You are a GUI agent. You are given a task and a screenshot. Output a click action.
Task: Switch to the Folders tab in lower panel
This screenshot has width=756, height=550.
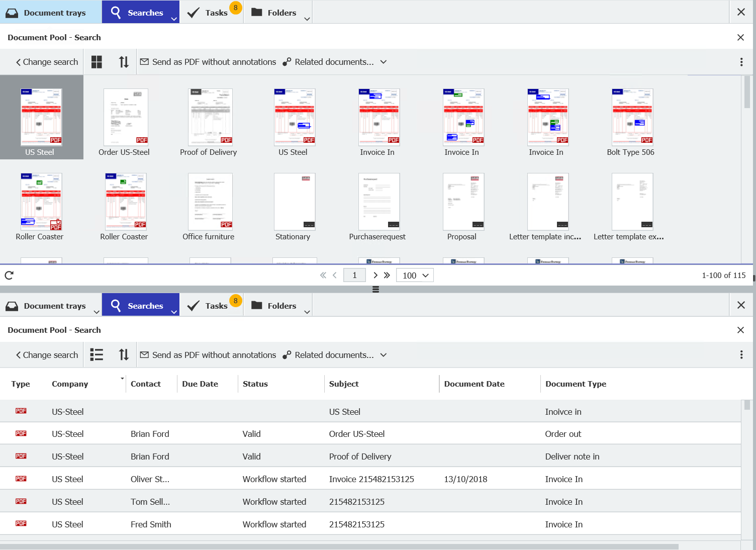281,306
